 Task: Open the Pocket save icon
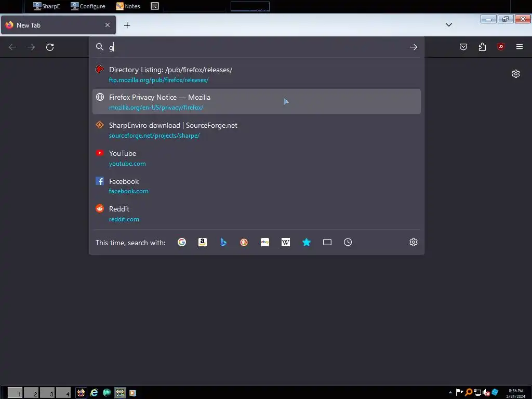pos(463,47)
